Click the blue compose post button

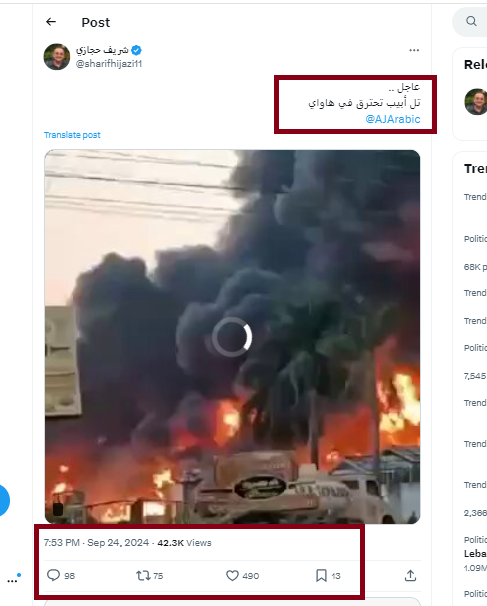(3, 500)
